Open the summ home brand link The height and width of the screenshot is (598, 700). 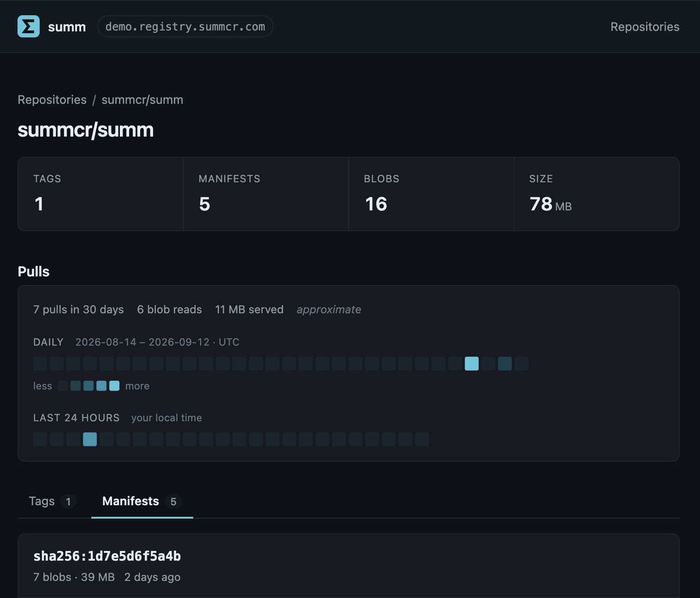[x=52, y=26]
